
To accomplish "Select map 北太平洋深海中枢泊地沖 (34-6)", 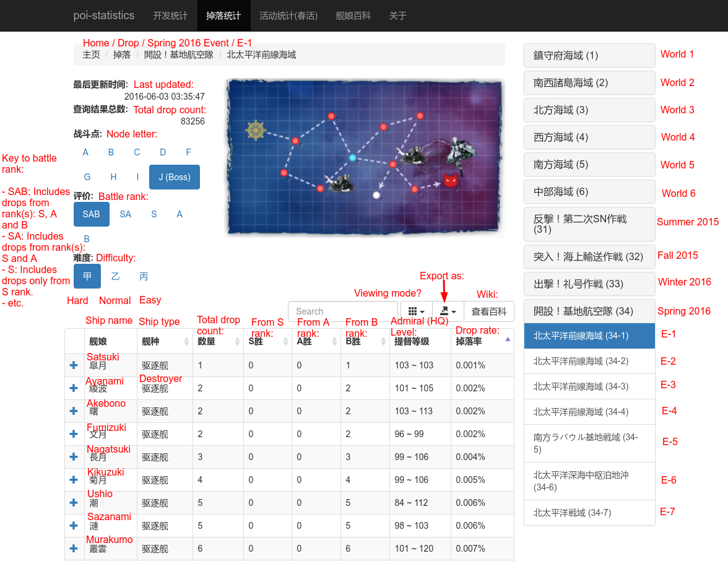I will pyautogui.click(x=589, y=481).
